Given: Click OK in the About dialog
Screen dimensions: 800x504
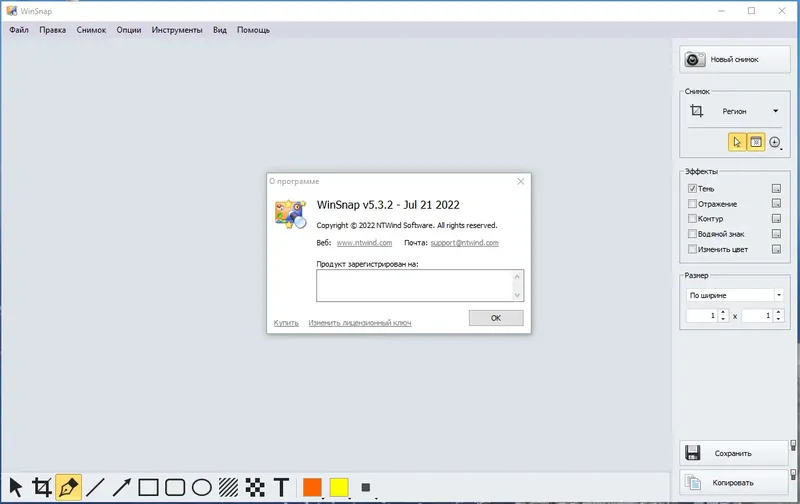Looking at the screenshot, I should tap(496, 318).
